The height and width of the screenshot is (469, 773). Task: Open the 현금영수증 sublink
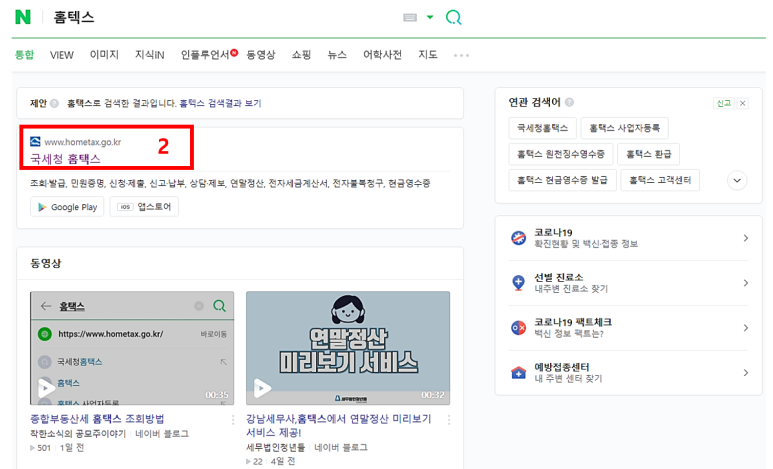click(409, 183)
